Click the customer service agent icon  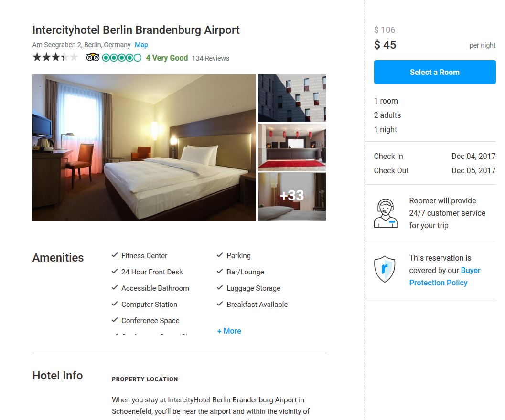point(386,213)
